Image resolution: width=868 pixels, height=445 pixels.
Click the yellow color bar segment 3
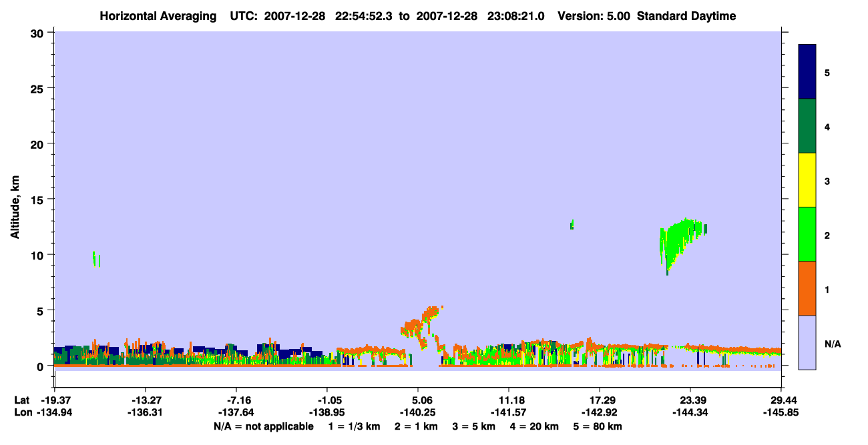(807, 180)
